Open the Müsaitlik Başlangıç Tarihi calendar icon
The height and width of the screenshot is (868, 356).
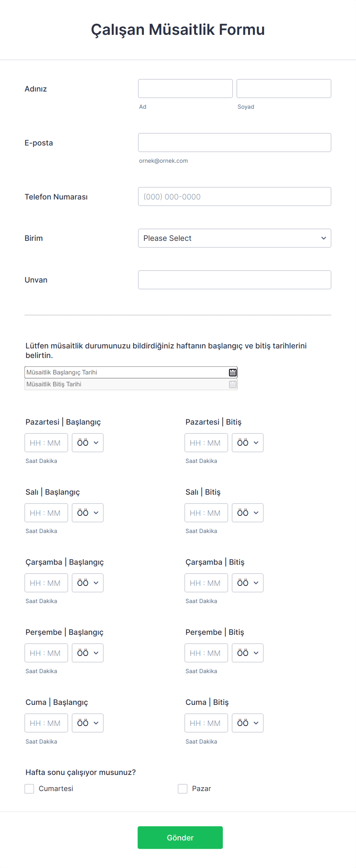click(x=233, y=373)
